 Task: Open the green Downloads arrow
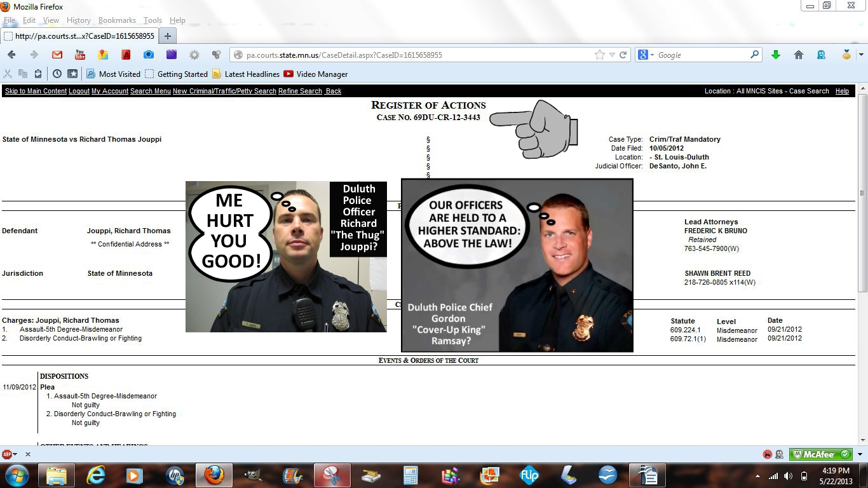click(776, 55)
